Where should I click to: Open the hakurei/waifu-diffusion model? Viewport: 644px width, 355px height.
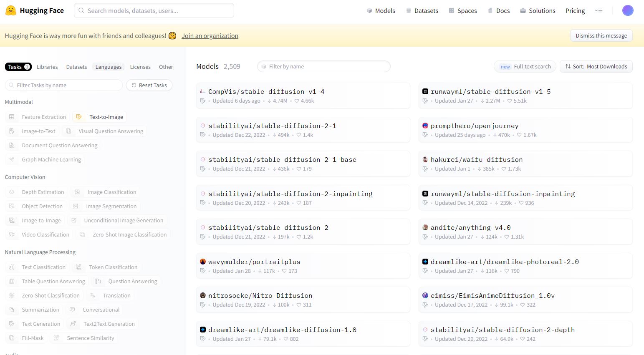(x=525, y=164)
